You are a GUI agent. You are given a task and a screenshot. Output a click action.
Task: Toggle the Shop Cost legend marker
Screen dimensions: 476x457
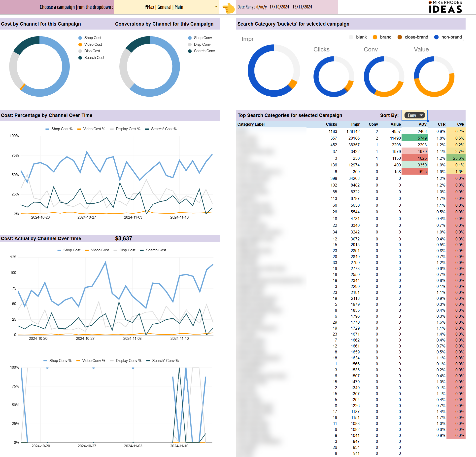(x=80, y=38)
